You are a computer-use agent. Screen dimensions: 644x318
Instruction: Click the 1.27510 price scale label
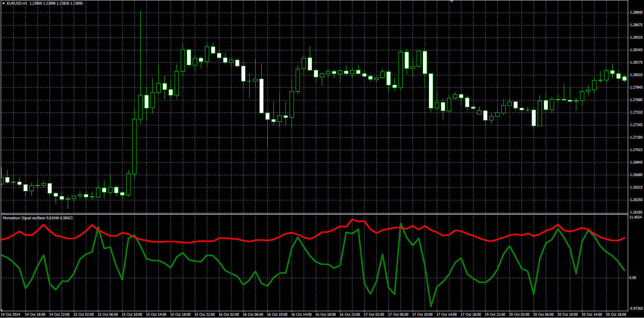(636, 112)
